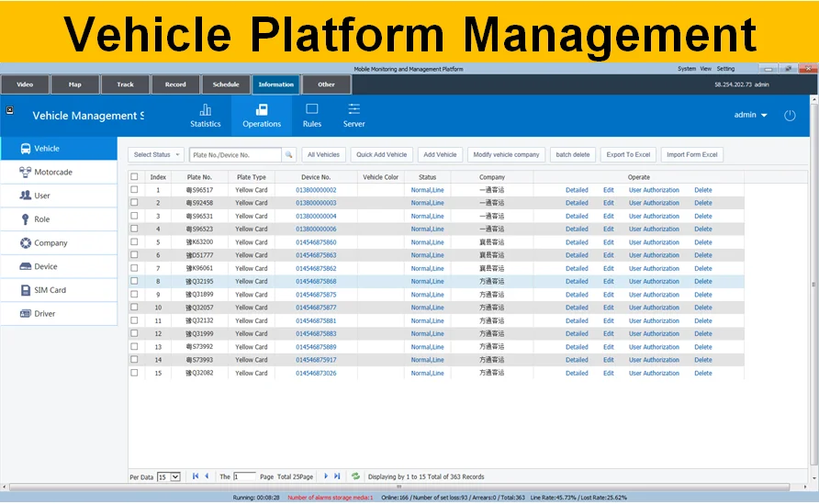Tick the select-all checkbox in table header

134,177
